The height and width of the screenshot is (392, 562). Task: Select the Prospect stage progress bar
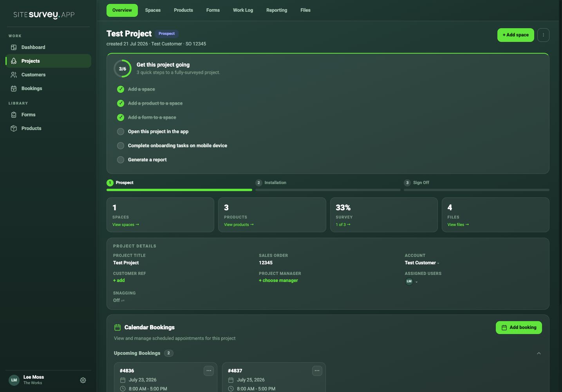coord(179,190)
